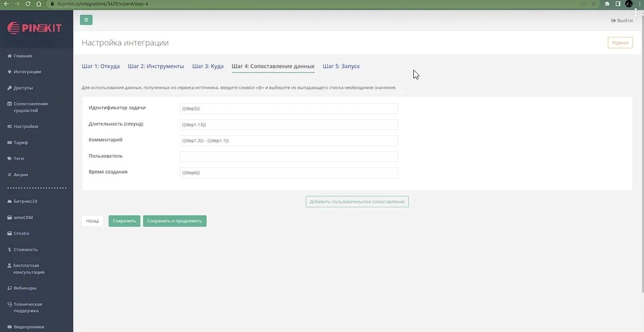Open Настройки in the sidebar
Screen dimensions: 644x332
point(26,127)
